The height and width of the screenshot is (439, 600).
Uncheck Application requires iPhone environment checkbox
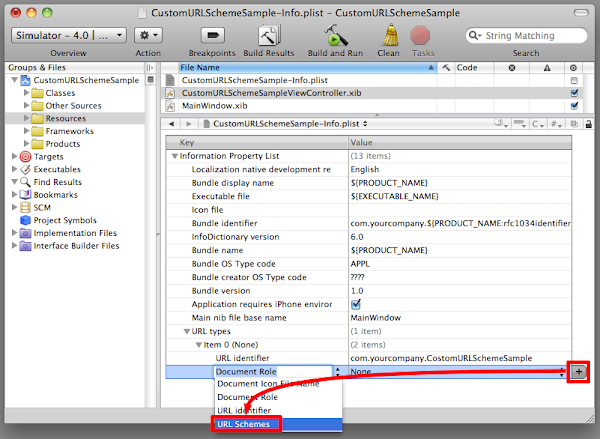pyautogui.click(x=356, y=304)
